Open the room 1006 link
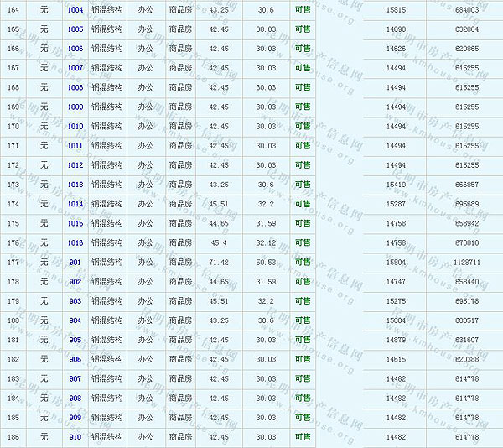 (75, 49)
